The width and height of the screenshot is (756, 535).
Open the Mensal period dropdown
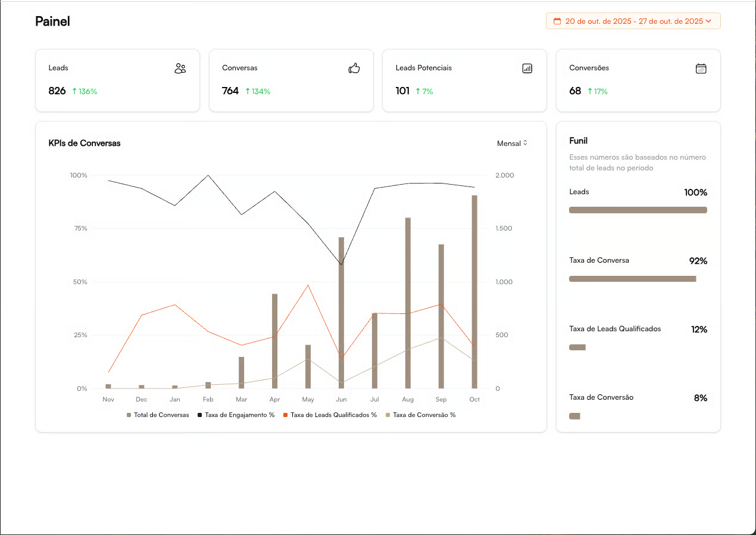512,144
